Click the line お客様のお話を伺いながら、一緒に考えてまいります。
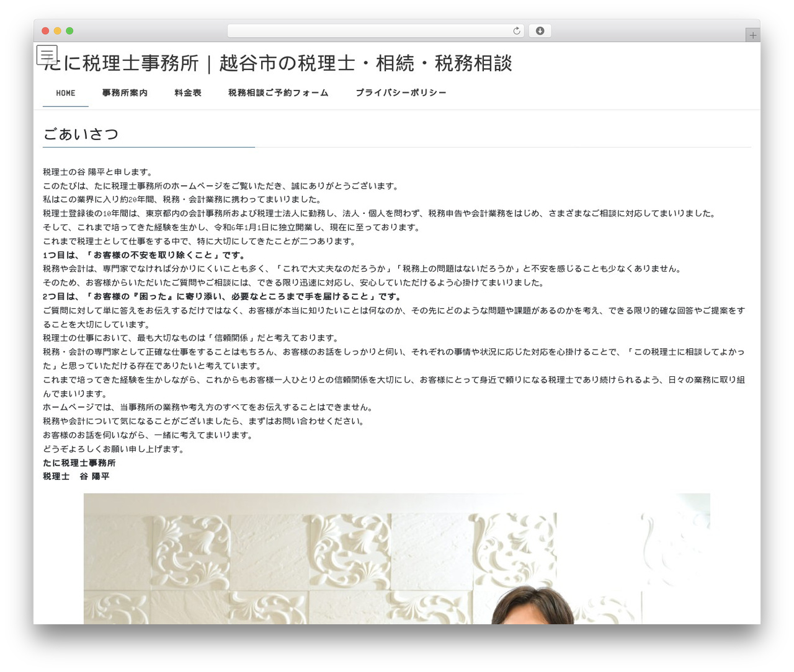Screen dimensions: 794x672 click(x=149, y=435)
